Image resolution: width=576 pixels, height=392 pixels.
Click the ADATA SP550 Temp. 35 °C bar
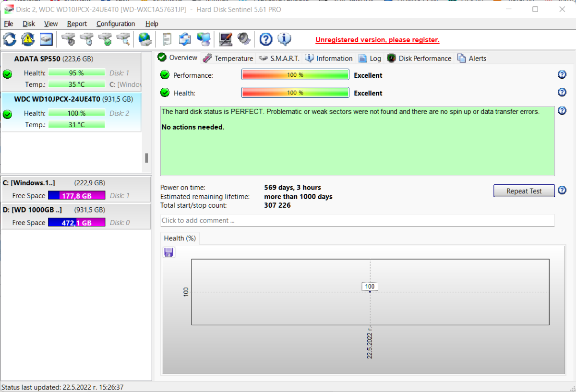point(77,84)
